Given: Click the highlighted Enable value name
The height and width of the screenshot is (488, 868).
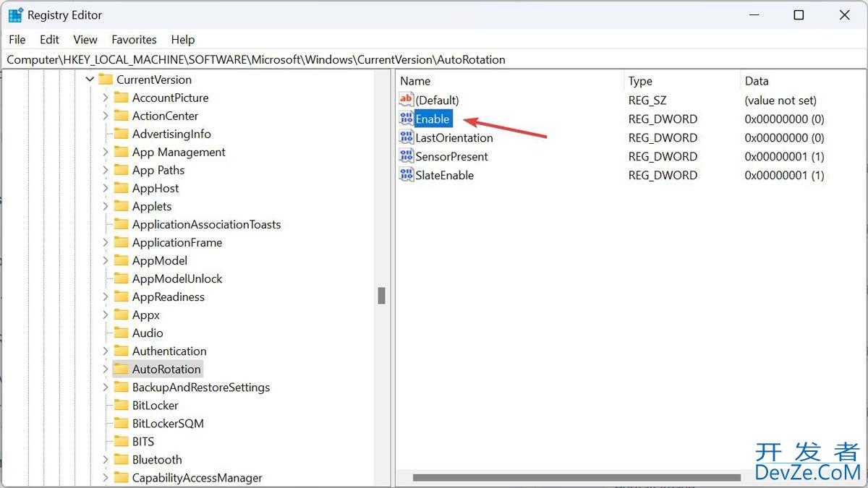Looking at the screenshot, I should pyautogui.click(x=433, y=119).
